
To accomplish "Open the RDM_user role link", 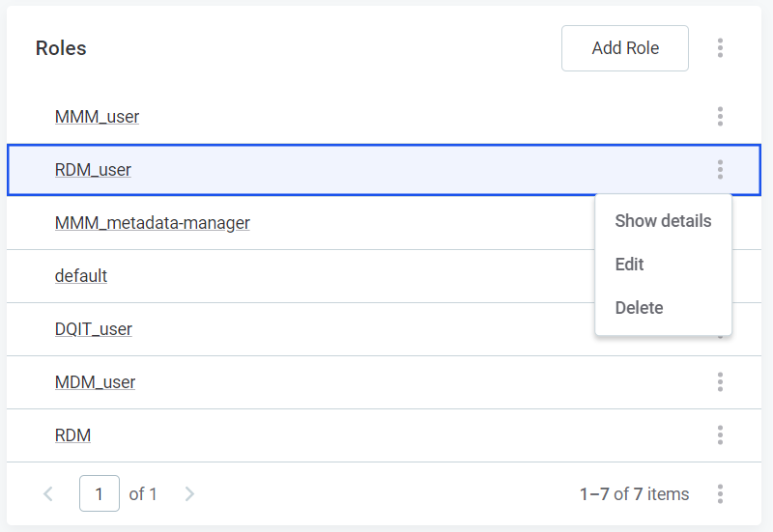I will [93, 170].
